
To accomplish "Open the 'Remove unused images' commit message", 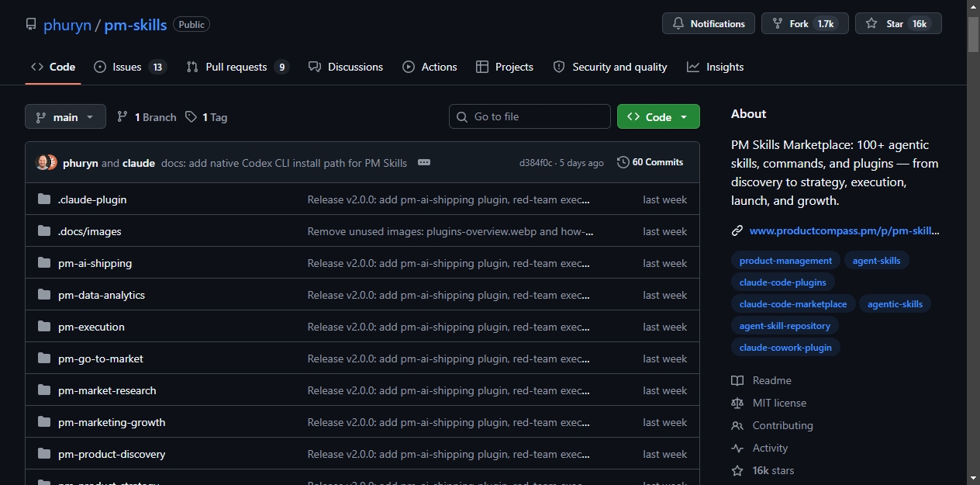I will [450, 231].
